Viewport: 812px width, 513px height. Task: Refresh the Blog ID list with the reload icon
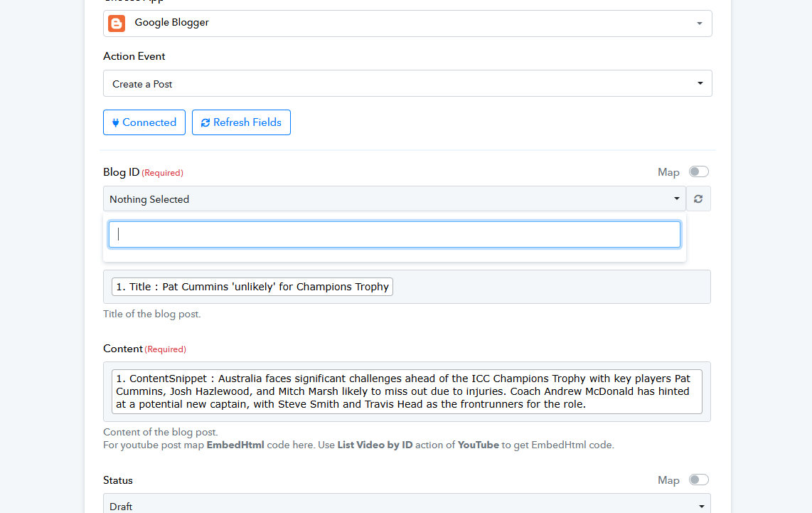tap(698, 199)
